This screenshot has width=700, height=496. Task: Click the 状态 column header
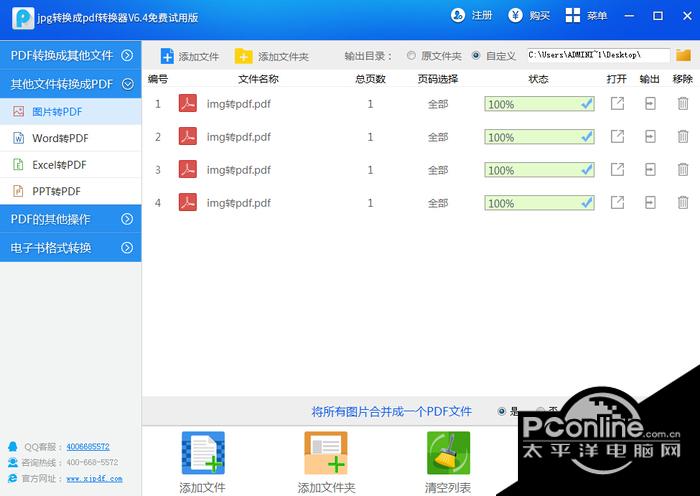click(538, 79)
